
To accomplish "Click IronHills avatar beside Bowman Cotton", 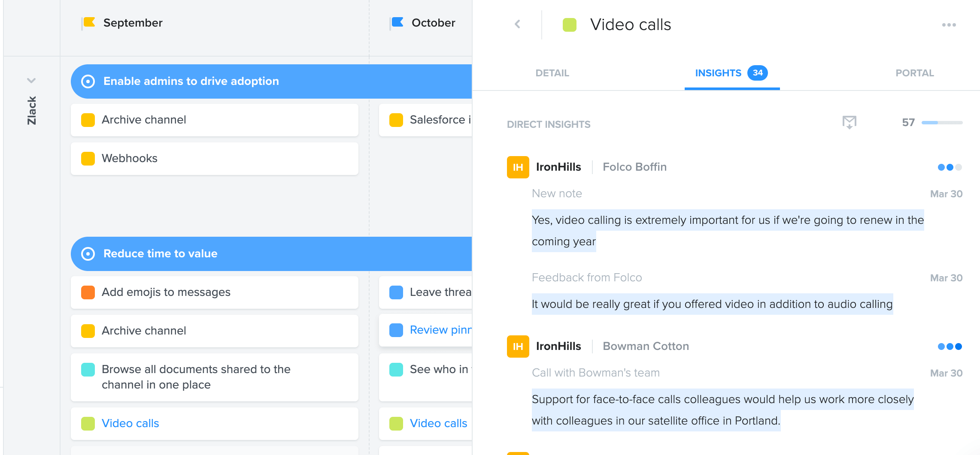I will 518,347.
